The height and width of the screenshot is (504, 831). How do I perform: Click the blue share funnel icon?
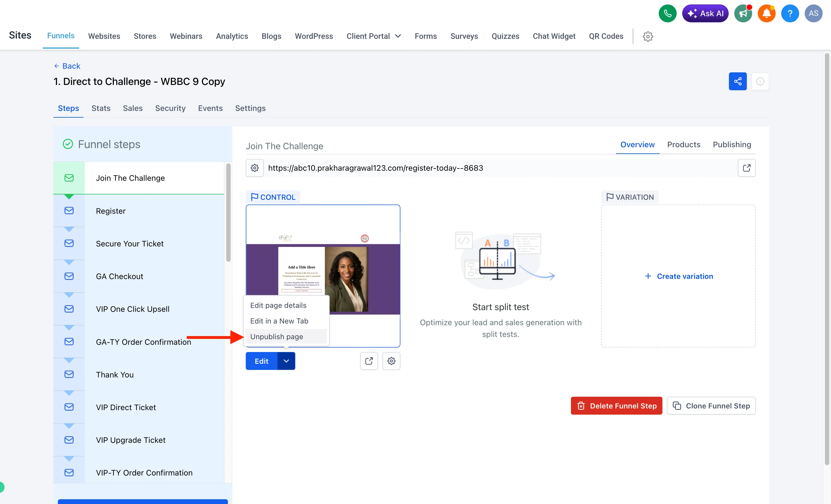coord(738,81)
